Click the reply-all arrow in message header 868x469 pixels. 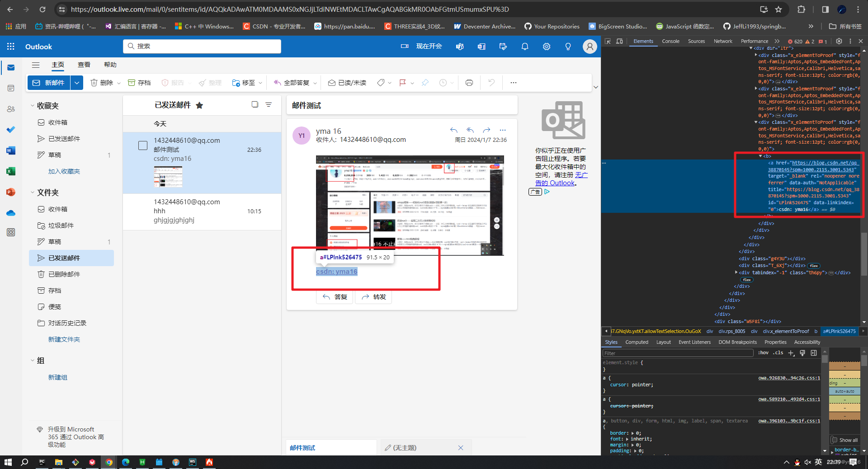click(470, 130)
